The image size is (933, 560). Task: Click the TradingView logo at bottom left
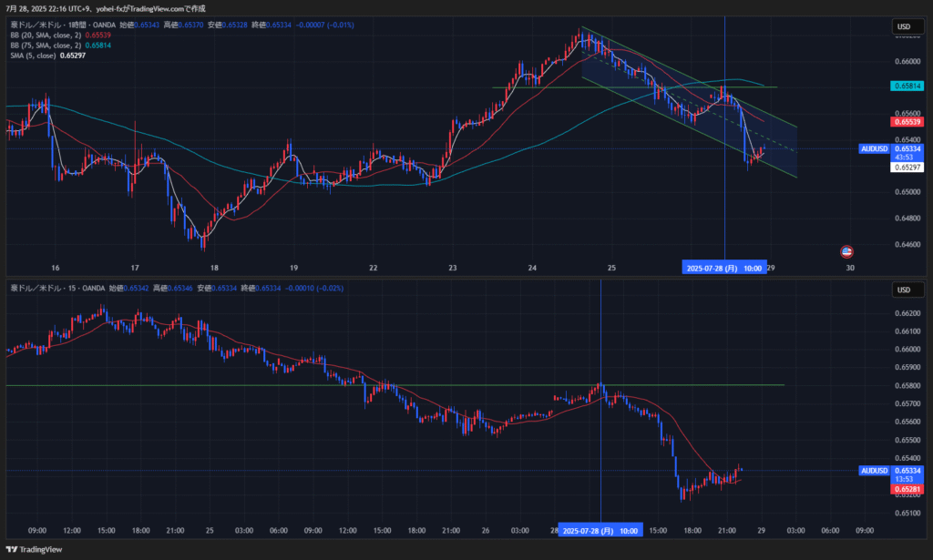(35, 549)
